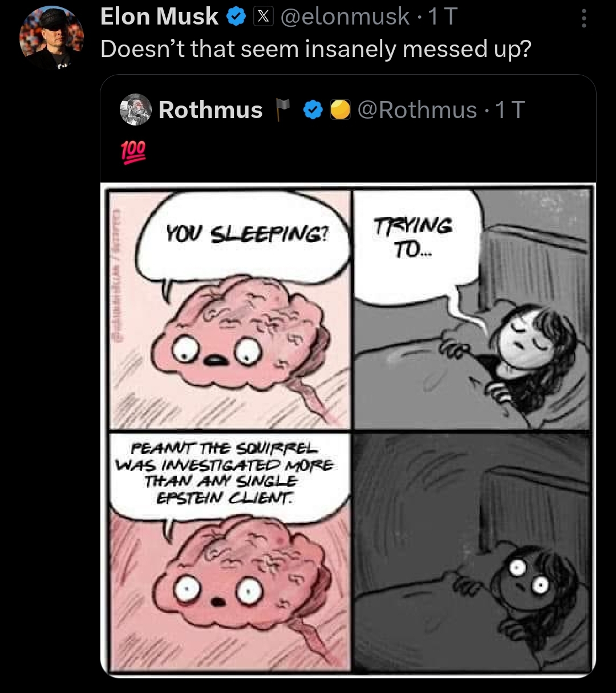Click the X affiliation badge icon
This screenshot has height=693, width=616.
tap(262, 17)
